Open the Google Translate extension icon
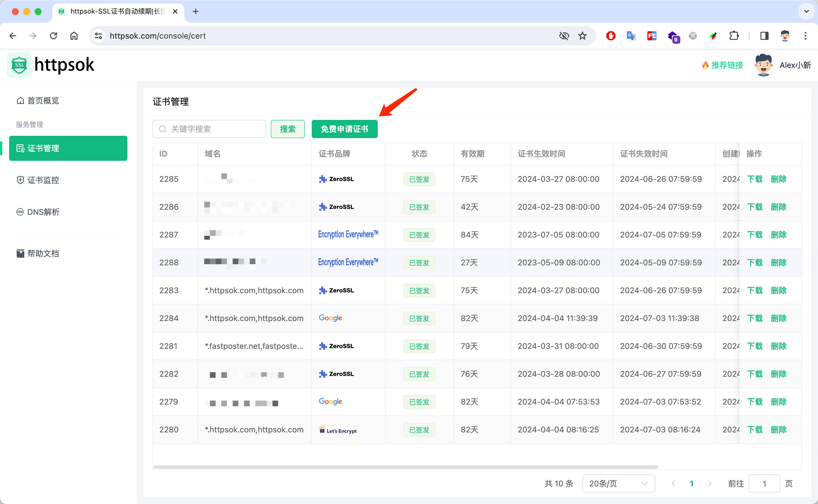818x504 pixels. (x=631, y=36)
